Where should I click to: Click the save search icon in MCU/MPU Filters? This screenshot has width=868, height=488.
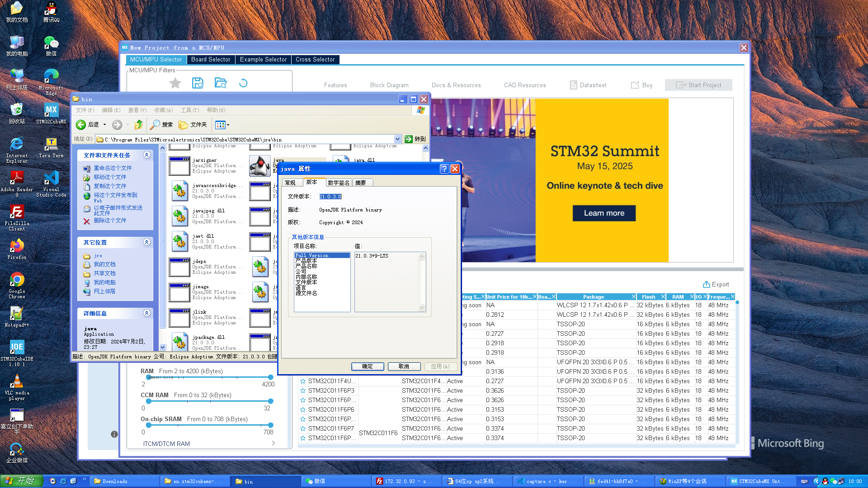pos(198,83)
